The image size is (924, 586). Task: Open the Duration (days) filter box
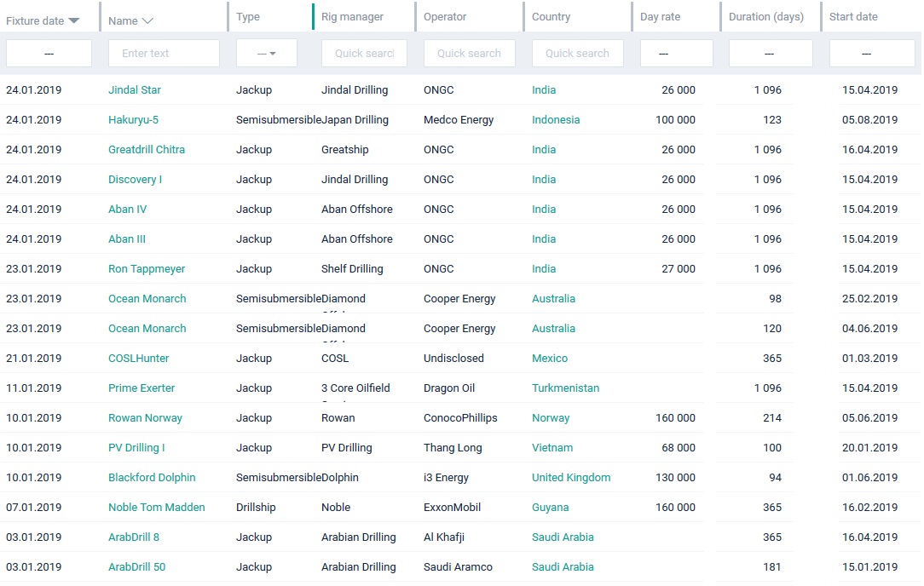tap(771, 54)
